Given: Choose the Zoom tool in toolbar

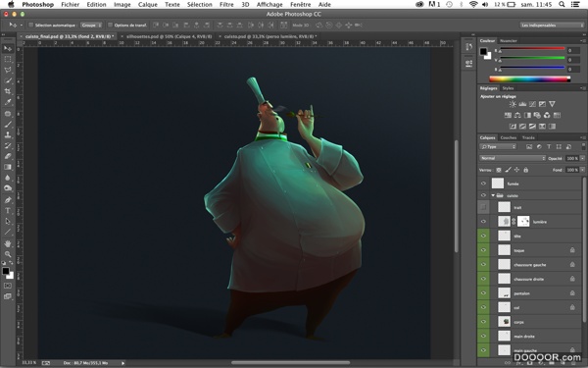Looking at the screenshot, I should pyautogui.click(x=8, y=254).
